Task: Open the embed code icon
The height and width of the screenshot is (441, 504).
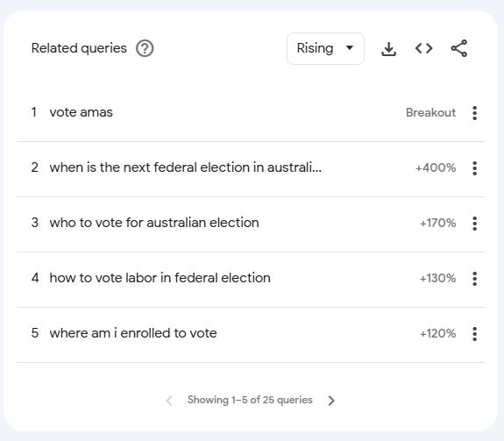Action: point(424,48)
